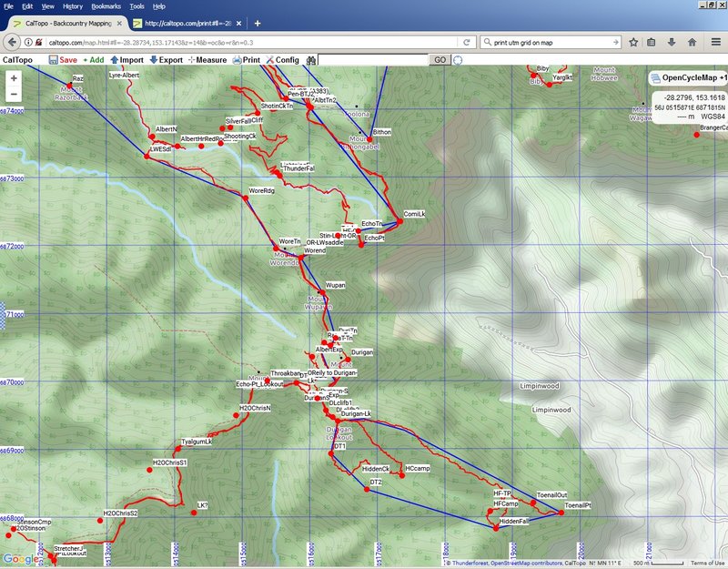
Task: Click the WoreRdg waypoint marker
Action: 245,198
